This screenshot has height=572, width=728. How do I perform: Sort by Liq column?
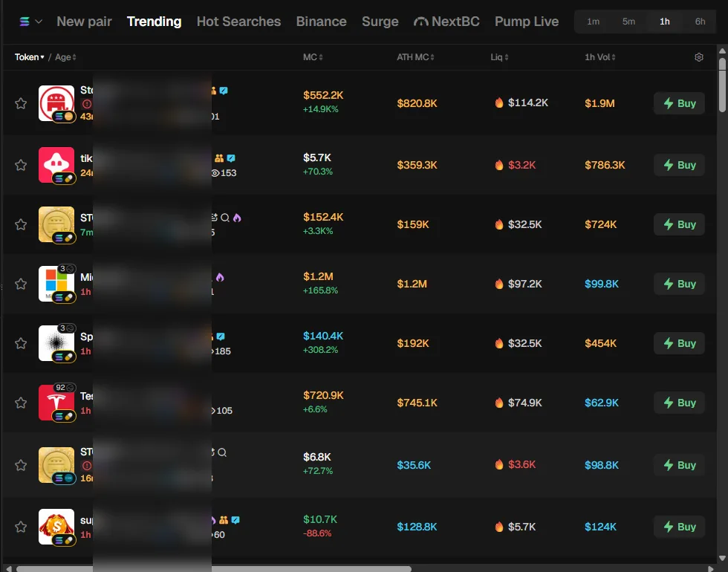pos(499,57)
